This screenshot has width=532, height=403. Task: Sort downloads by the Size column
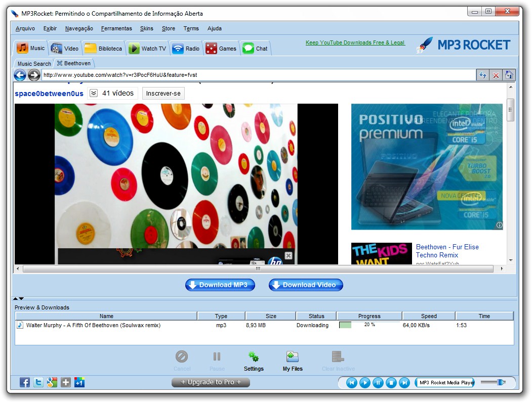[x=271, y=316]
